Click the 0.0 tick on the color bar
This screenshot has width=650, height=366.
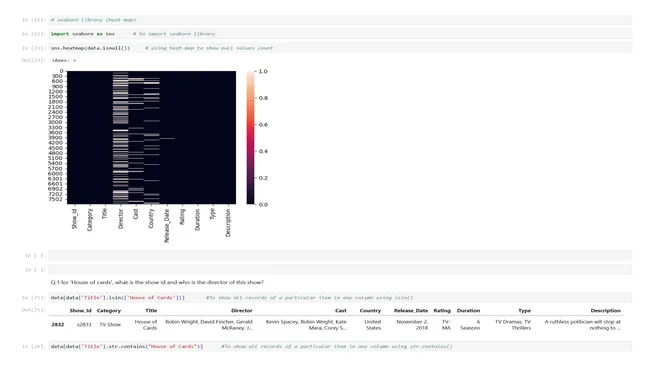click(263, 204)
